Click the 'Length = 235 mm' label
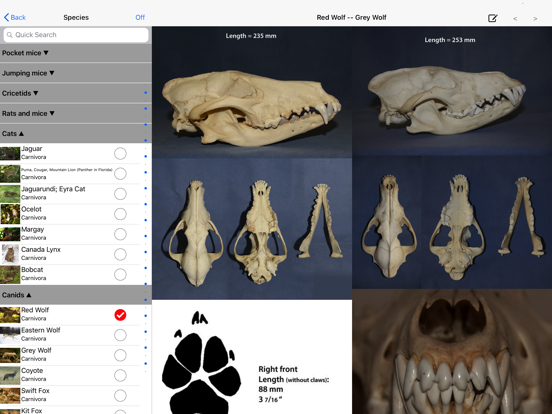Image resolution: width=552 pixels, height=414 pixels. (x=251, y=36)
